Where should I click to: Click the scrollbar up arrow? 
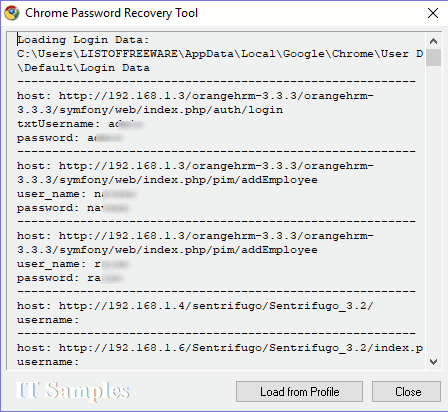(433, 41)
